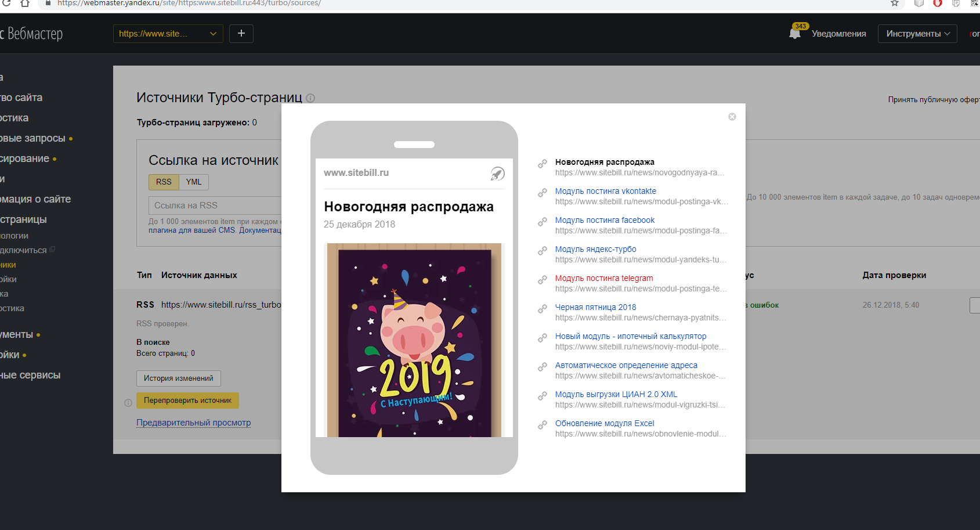Expand the Инструменты dropdown menu
Viewport: 980px width, 530px height.
pyautogui.click(x=917, y=34)
